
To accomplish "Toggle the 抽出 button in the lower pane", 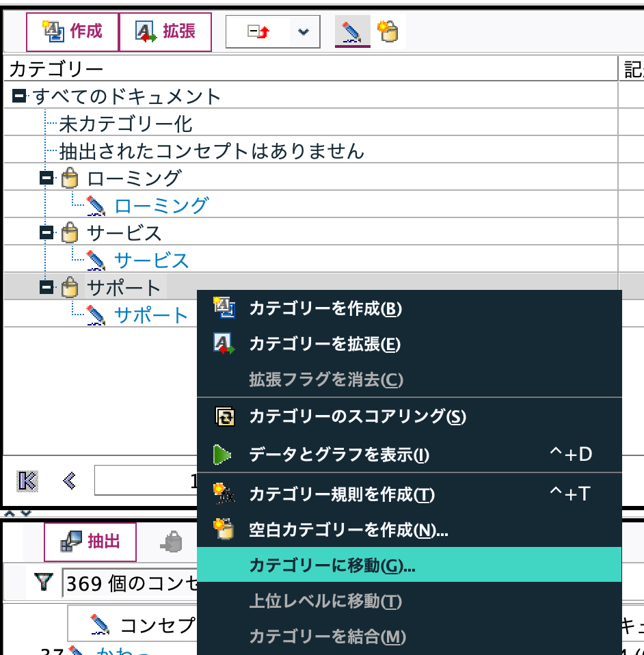I will (90, 539).
